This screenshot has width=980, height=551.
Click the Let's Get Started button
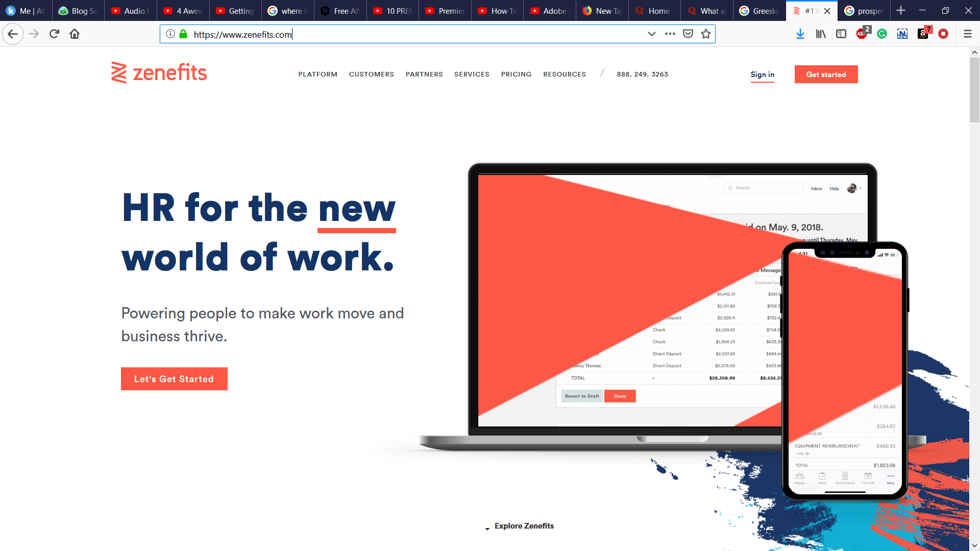click(174, 378)
